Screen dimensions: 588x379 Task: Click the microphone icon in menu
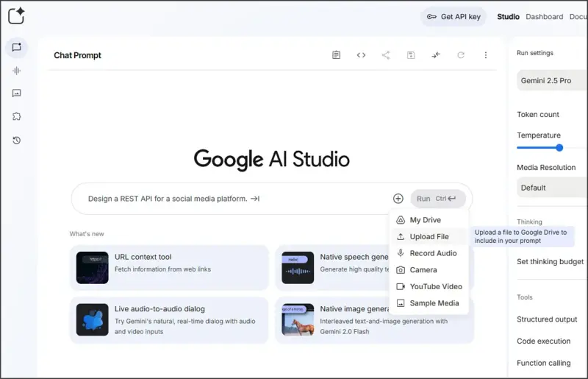401,253
